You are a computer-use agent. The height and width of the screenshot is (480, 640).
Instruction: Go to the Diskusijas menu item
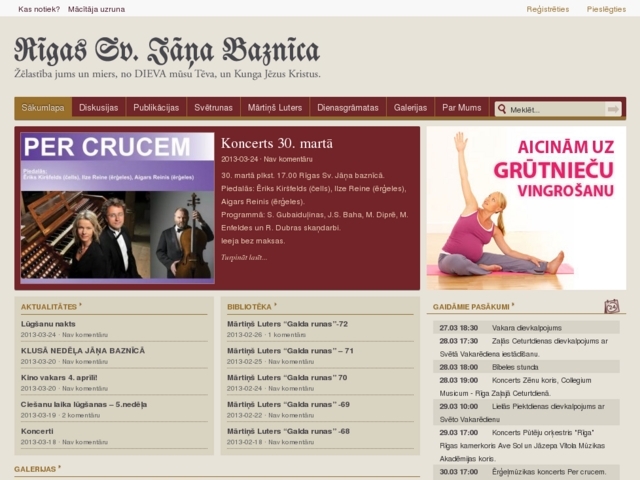98,108
